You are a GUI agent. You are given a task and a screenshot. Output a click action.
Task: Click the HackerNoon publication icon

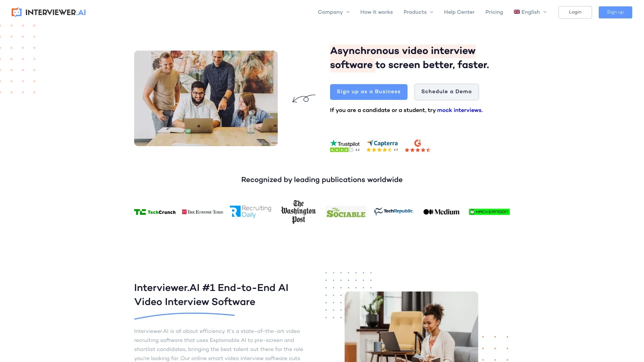(x=489, y=212)
